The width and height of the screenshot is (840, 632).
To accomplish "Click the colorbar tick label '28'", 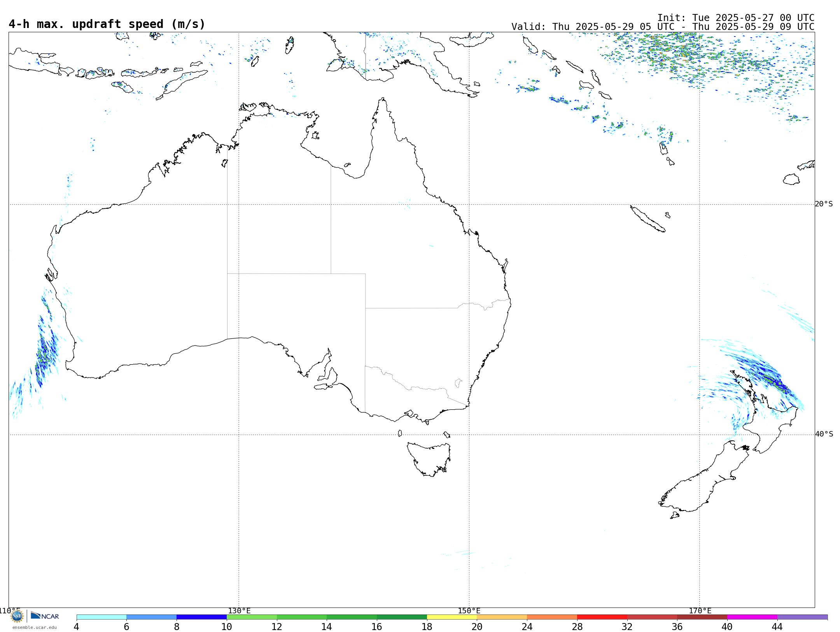I will 577,627.
